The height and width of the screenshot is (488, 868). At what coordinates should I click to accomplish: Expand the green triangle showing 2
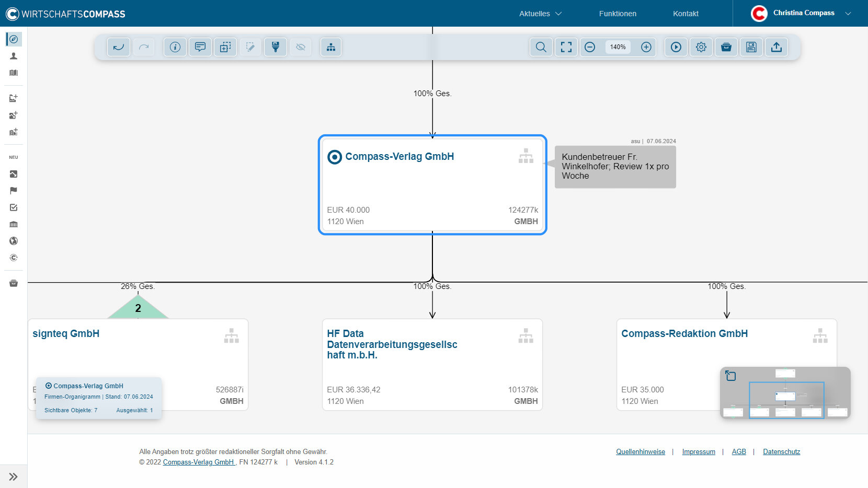coord(138,308)
